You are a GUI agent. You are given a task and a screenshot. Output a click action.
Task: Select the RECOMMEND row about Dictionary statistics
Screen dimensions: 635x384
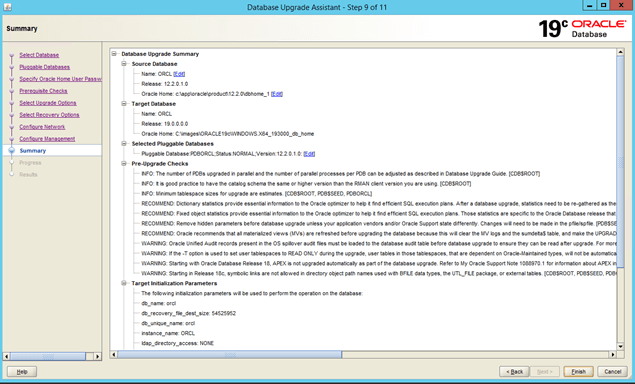(379, 204)
